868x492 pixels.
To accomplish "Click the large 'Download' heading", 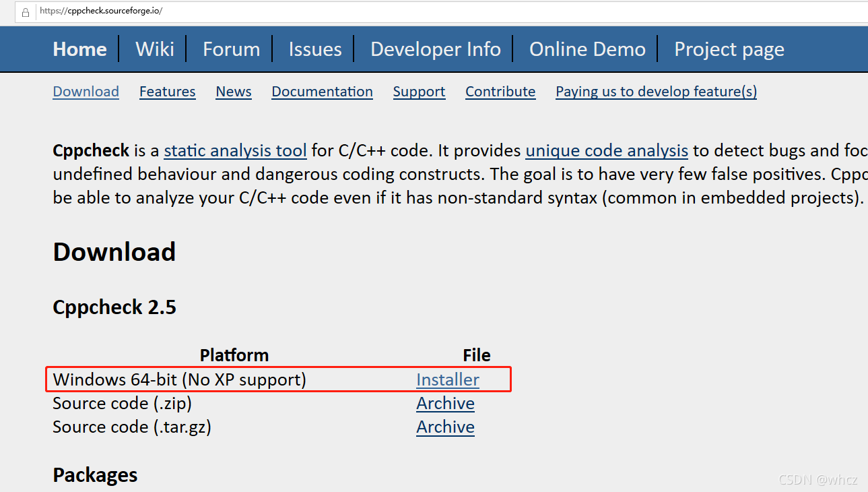I will point(114,252).
